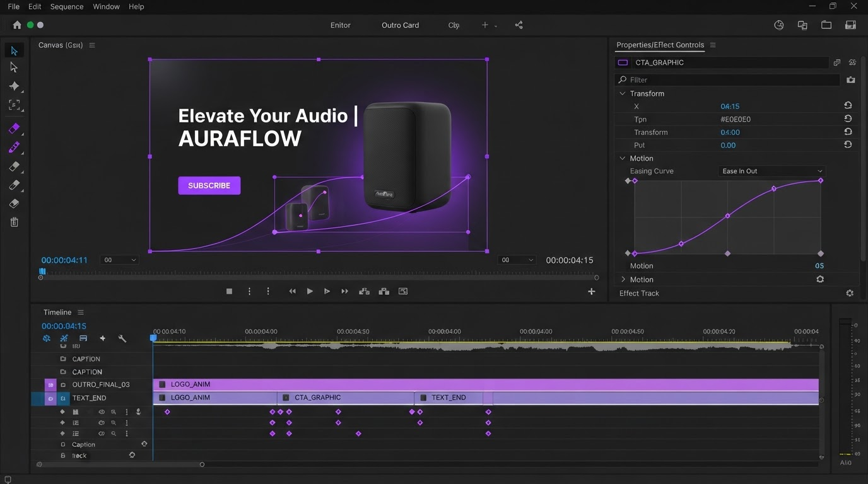Image resolution: width=868 pixels, height=484 pixels.
Task: Toggle the refresh icon on Caption row
Action: [x=144, y=444]
